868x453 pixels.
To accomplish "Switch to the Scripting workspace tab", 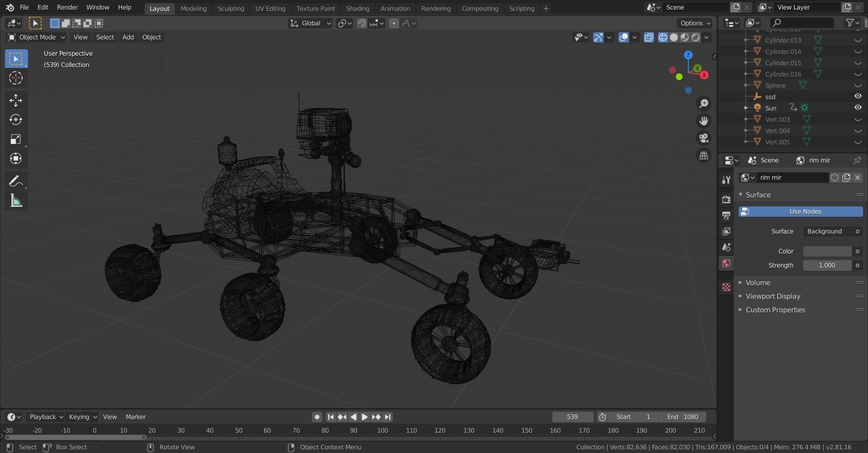I will click(522, 8).
